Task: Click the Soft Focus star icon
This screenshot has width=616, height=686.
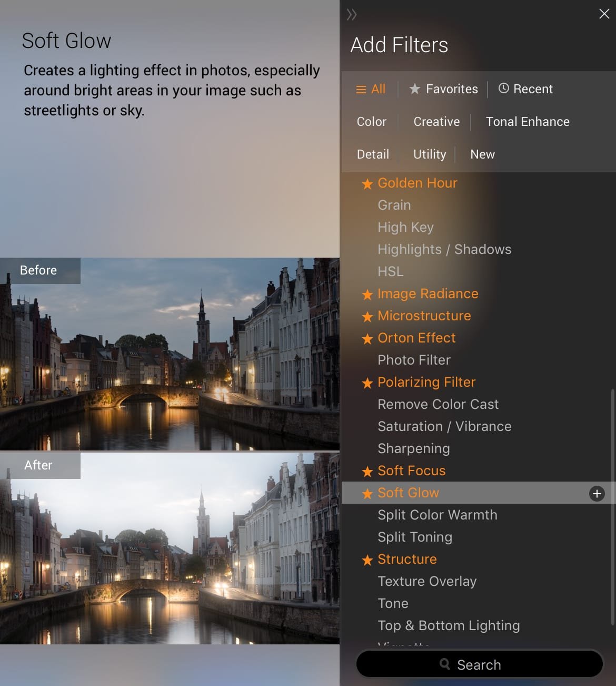Action: point(367,472)
